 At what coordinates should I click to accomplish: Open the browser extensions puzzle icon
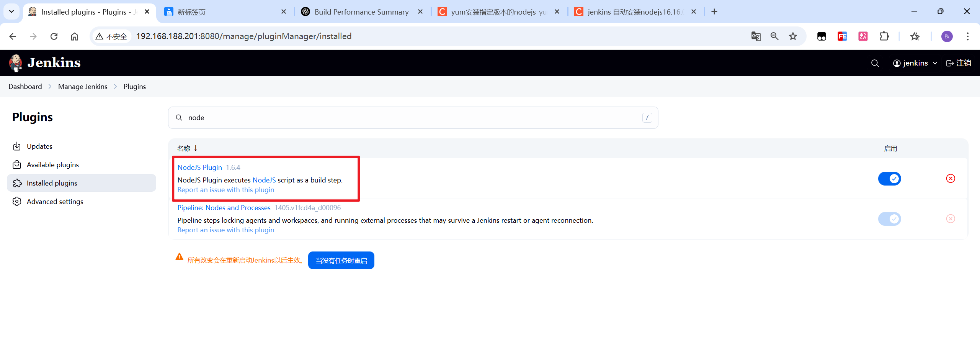884,36
